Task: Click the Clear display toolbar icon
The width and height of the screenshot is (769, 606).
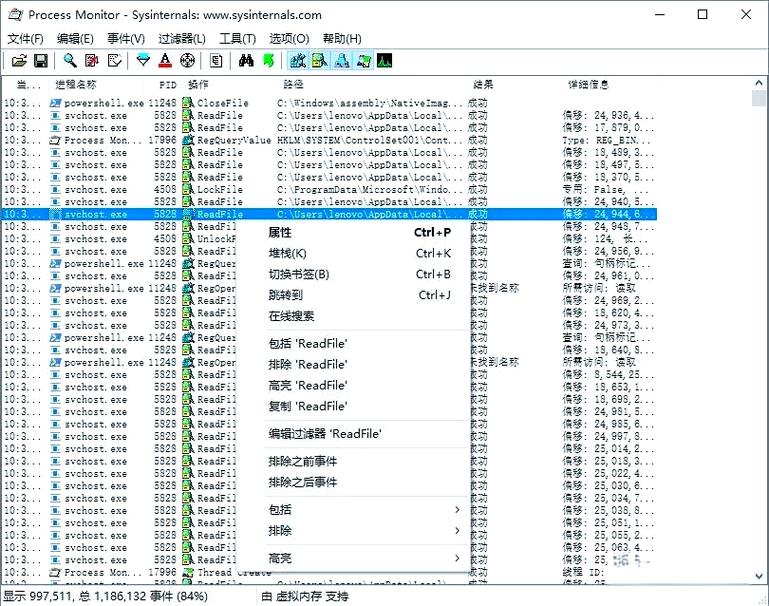Action: pos(114,61)
